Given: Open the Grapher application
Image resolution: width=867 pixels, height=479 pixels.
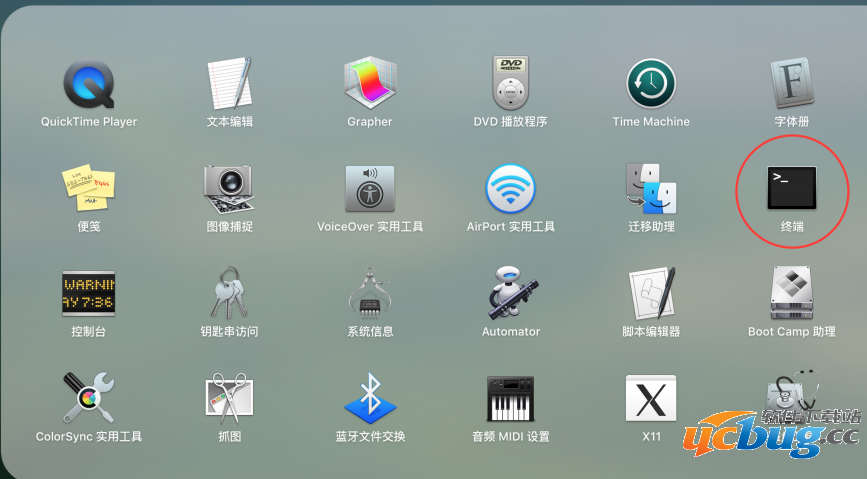Looking at the screenshot, I should pos(370,83).
